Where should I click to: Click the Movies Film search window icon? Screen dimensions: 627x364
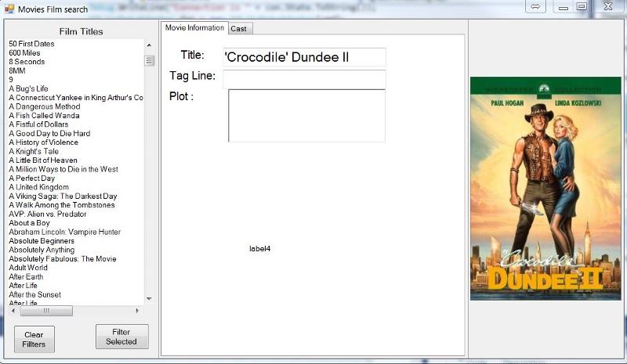coord(9,9)
